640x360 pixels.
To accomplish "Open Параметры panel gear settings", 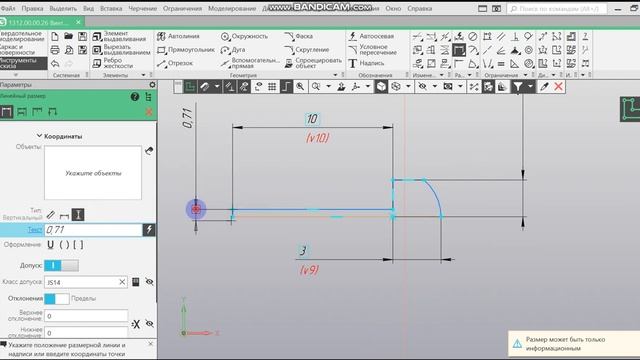I will click(x=152, y=84).
